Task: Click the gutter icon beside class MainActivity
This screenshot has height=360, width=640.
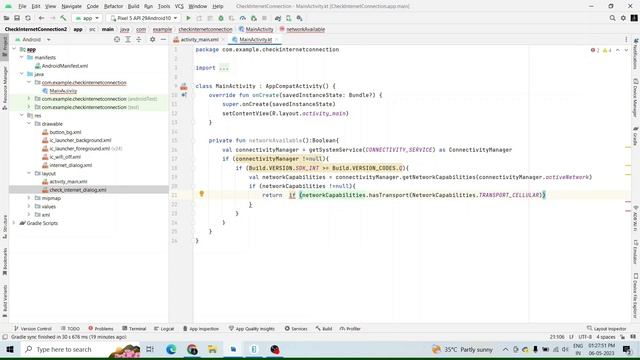Action: pos(184,86)
